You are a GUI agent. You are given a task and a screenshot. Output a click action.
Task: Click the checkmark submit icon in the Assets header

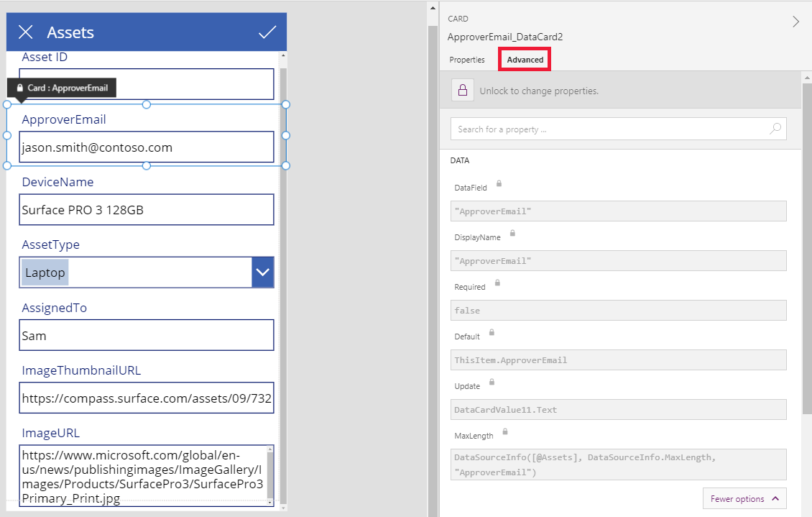click(x=267, y=32)
